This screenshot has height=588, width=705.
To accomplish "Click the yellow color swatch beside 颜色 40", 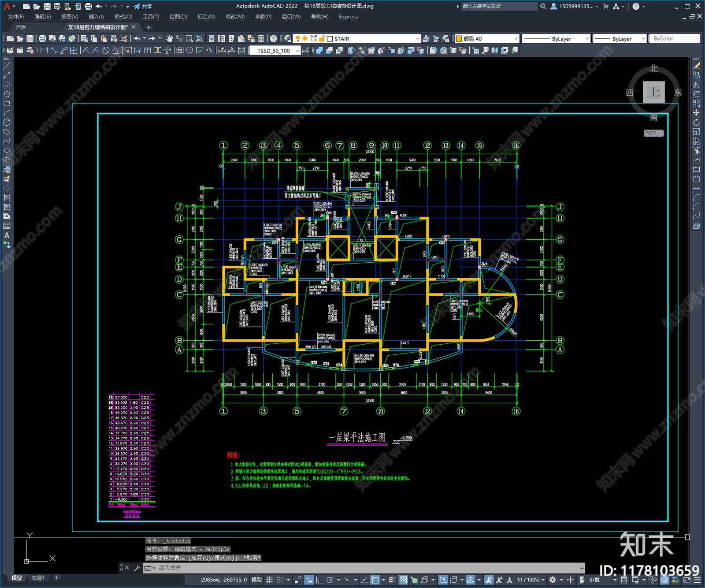I will click(x=459, y=39).
